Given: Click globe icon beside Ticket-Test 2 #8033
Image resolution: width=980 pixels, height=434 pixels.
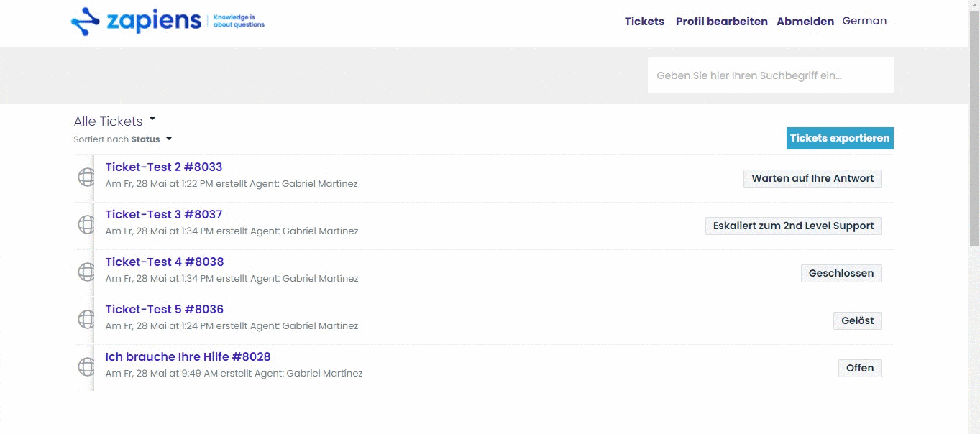Looking at the screenshot, I should coord(86,177).
